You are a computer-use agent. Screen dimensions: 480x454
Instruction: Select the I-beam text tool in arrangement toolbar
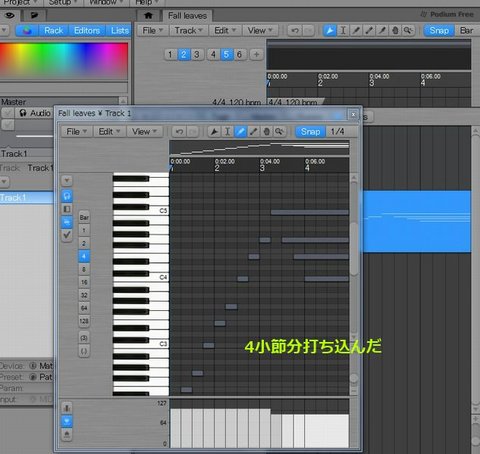(343, 31)
